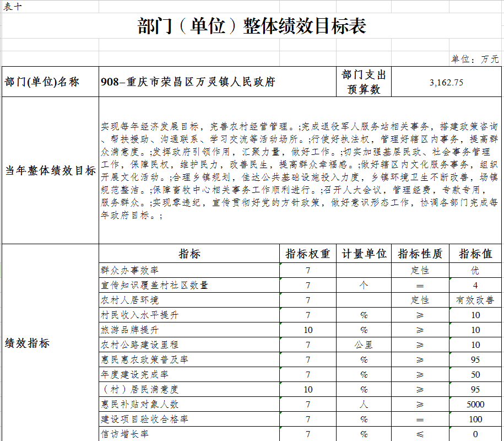Click the '宣传知识覆盖村社区数量' indicator cell
504x441 pixels.
[x=189, y=285]
